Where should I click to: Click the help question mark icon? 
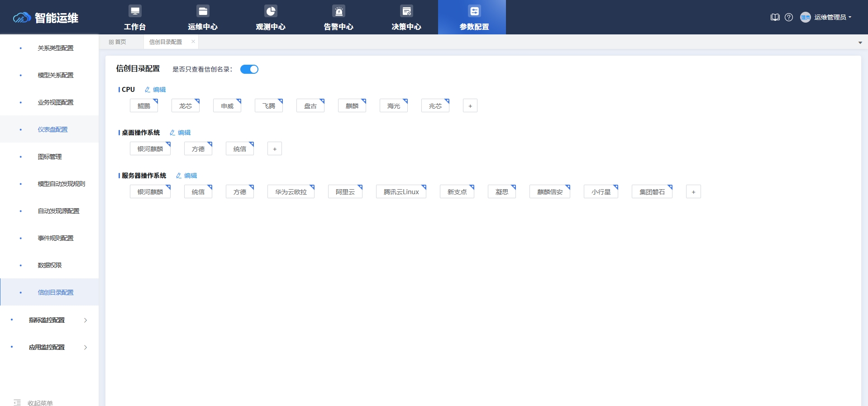click(x=789, y=17)
